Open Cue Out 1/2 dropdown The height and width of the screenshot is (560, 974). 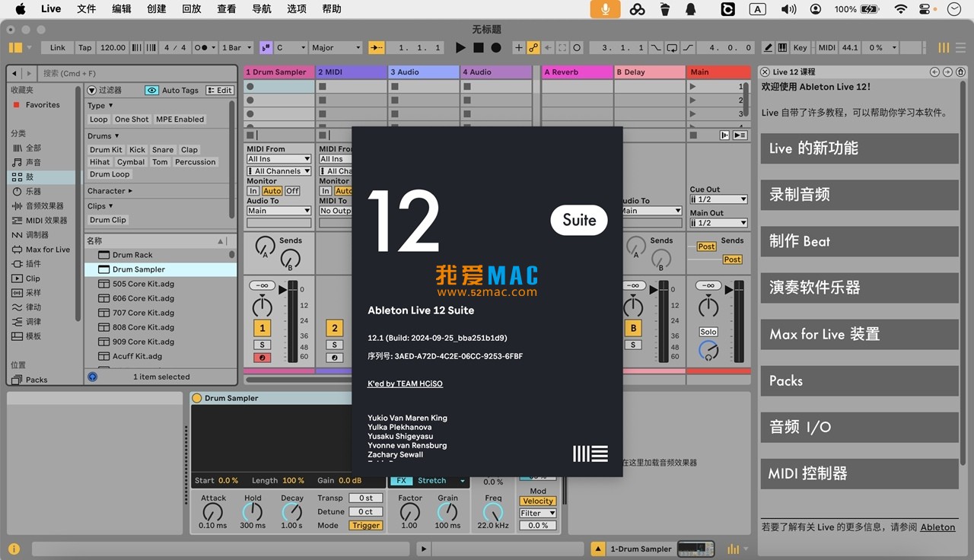click(718, 199)
